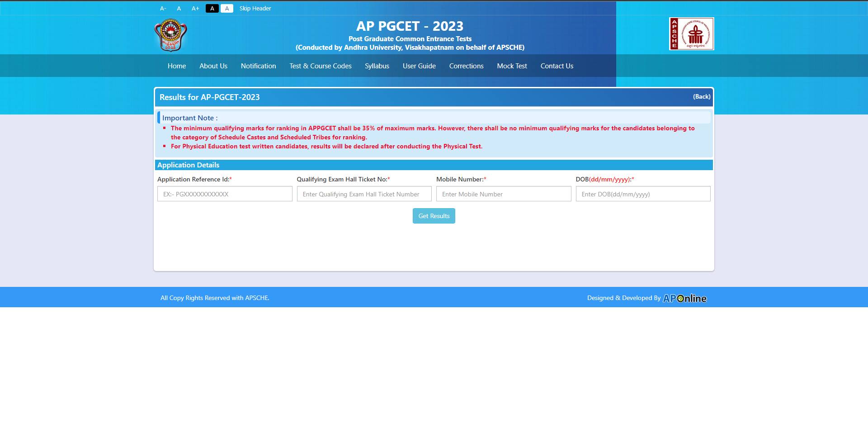Click the Application Reference Id input field
Viewport: 868px width, 424px height.
pyautogui.click(x=225, y=194)
